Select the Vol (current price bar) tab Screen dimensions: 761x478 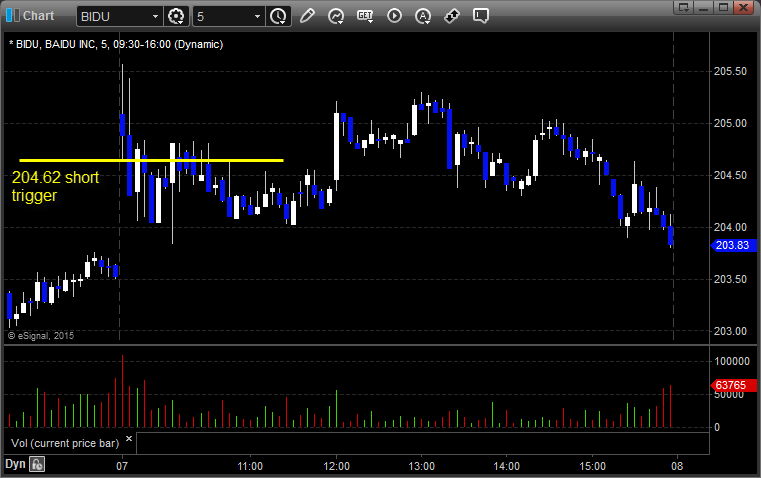65,443
